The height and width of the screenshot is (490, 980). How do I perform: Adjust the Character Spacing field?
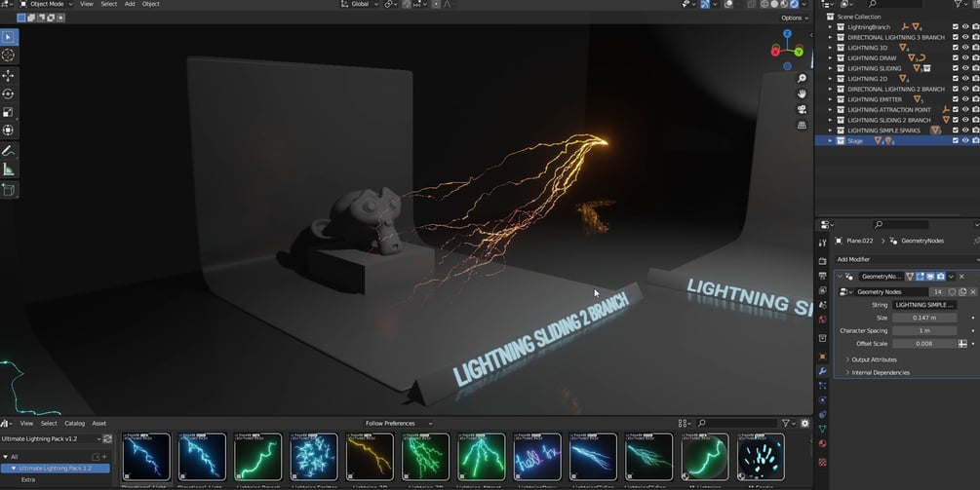point(924,331)
